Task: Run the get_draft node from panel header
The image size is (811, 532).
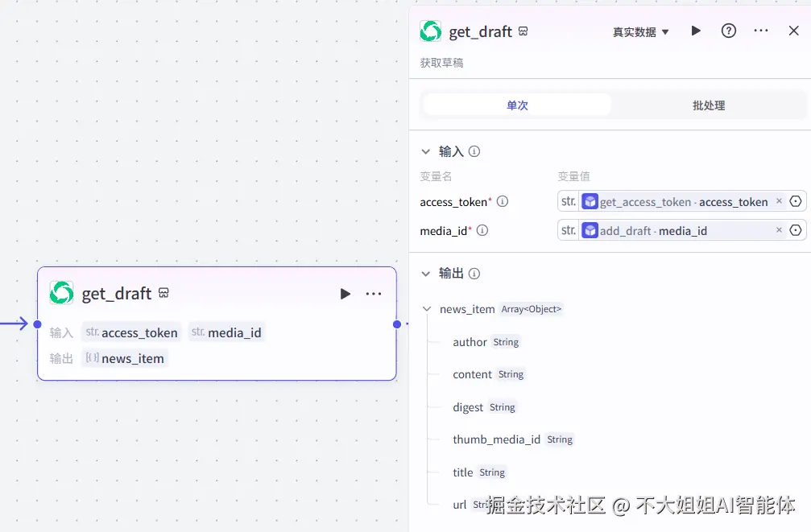Action: 696,31
